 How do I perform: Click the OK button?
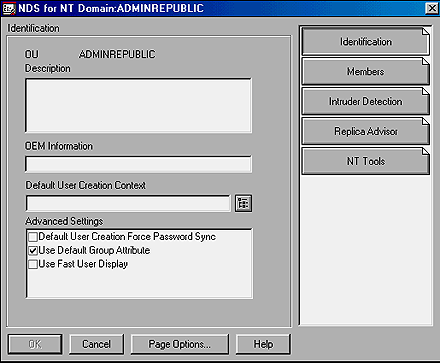click(x=35, y=344)
